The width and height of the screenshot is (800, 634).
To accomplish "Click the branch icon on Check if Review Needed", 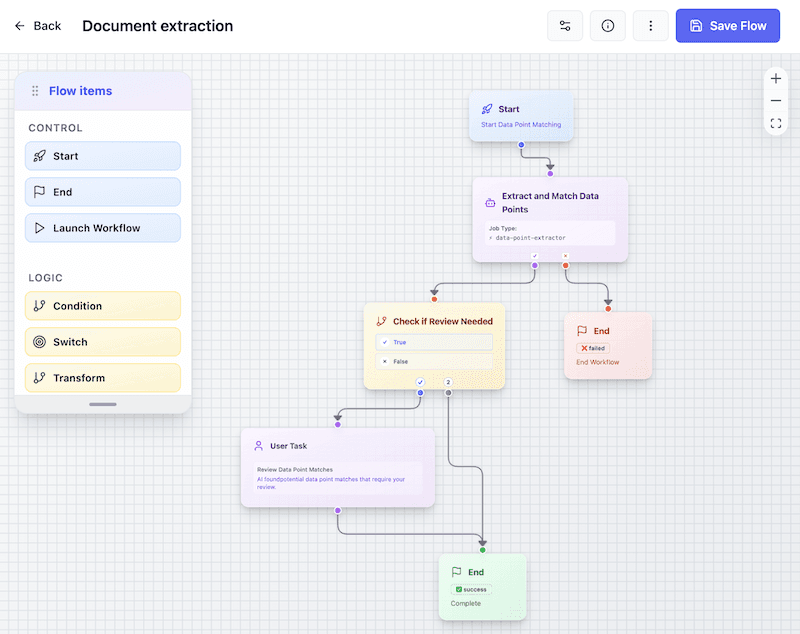I will click(x=382, y=320).
